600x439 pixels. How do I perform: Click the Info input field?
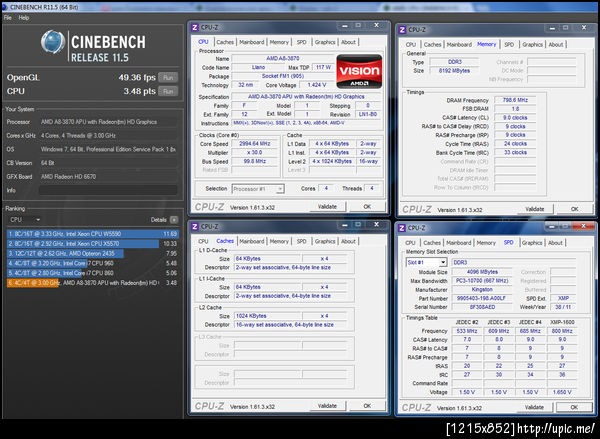pyautogui.click(x=108, y=190)
